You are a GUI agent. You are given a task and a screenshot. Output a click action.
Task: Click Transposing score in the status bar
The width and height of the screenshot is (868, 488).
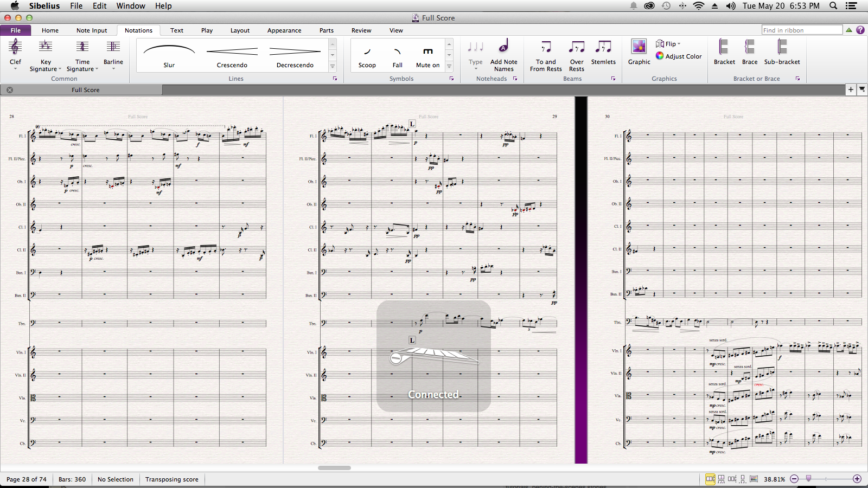172,479
